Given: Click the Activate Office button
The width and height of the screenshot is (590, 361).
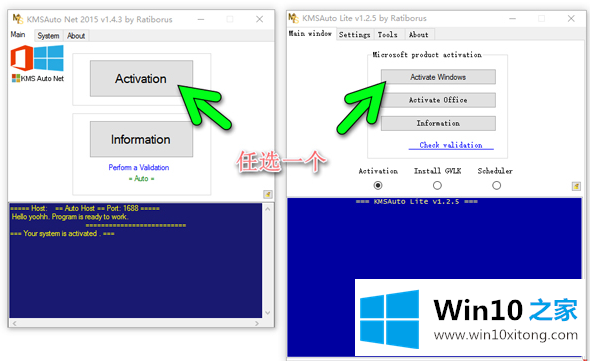Looking at the screenshot, I should tap(438, 100).
